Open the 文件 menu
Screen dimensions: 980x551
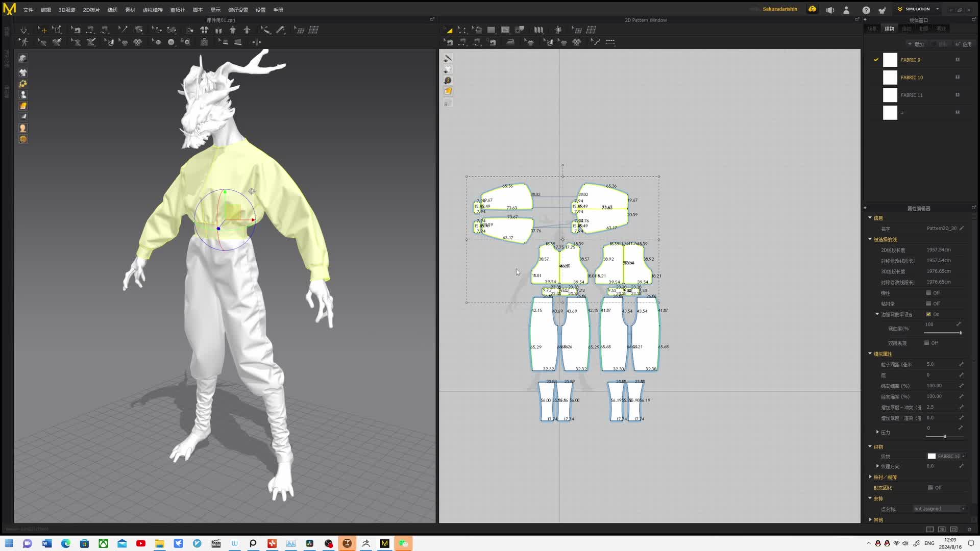coord(28,10)
